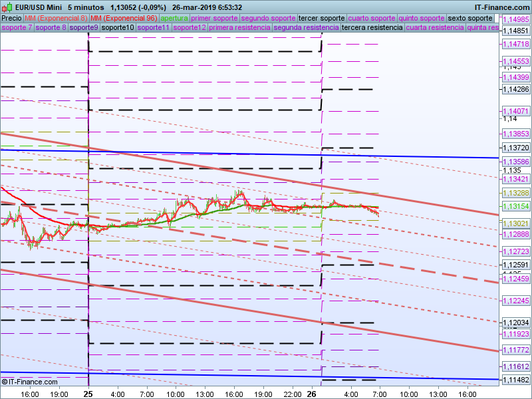Click the green 1,13154 price tag
Viewport: 532px width, 399px height.
[515, 206]
